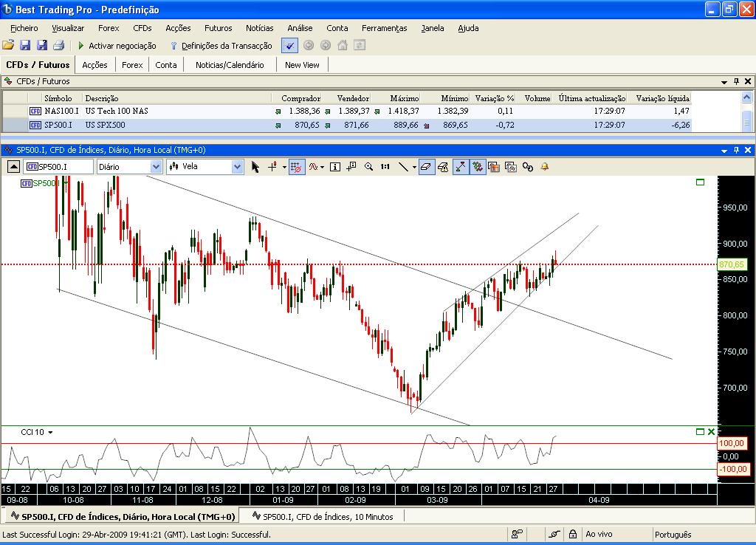Select the arrow pointer tool
This screenshot has height=545, width=756.
tap(255, 167)
